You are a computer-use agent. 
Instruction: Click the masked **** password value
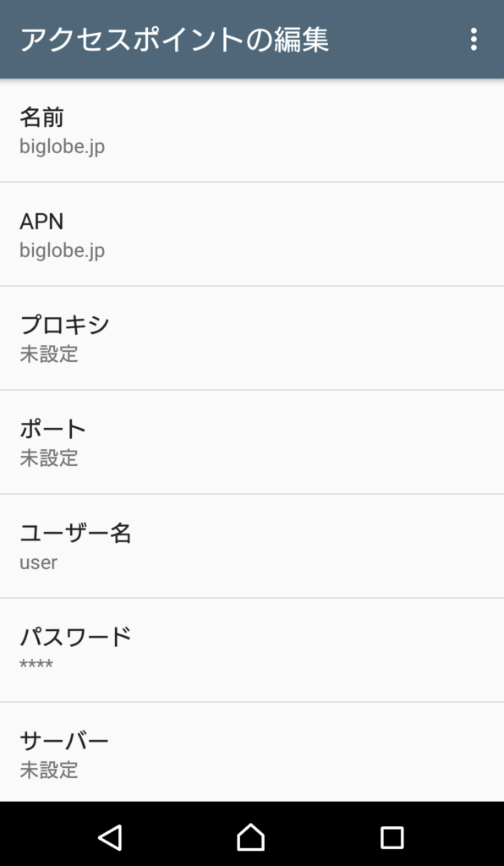36,665
